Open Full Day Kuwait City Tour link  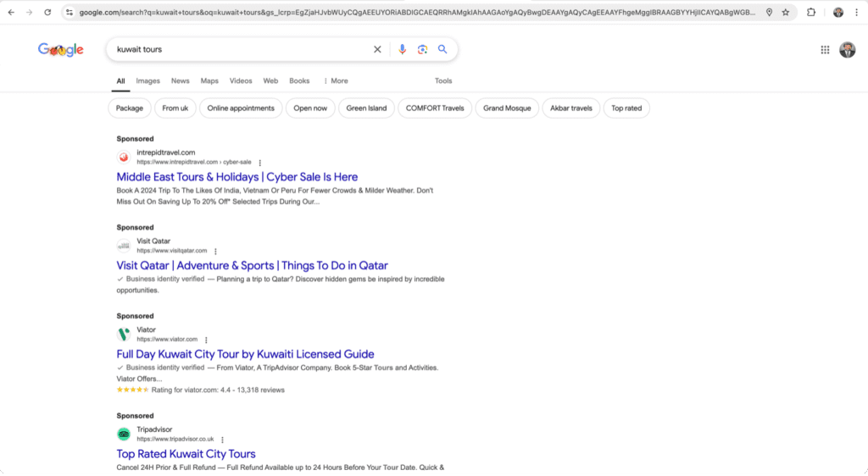tap(245, 354)
